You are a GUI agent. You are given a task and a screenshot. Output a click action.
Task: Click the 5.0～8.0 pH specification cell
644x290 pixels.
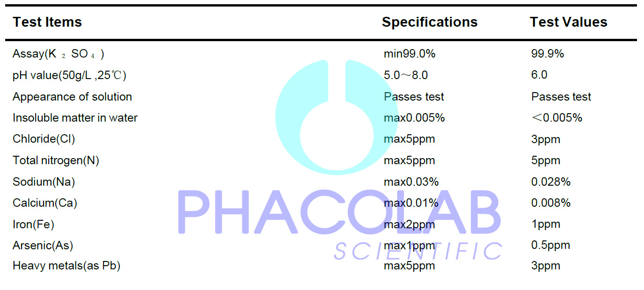(x=406, y=75)
